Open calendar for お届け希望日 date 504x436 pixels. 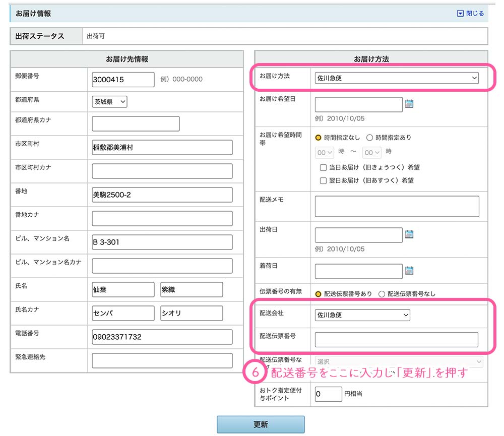[409, 104]
